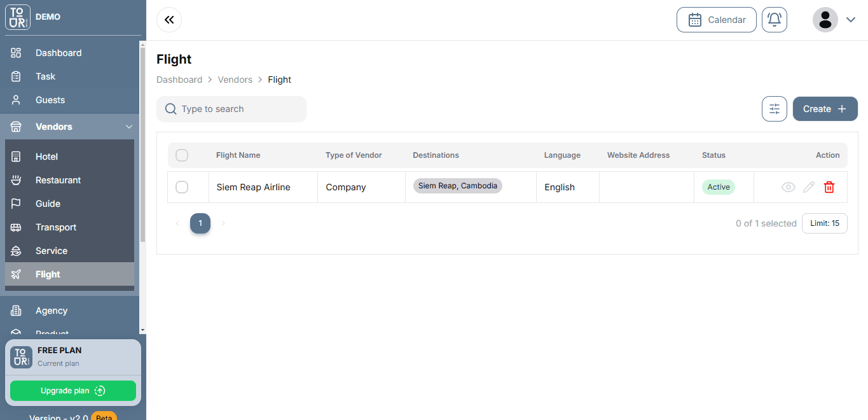Check the Siem Reap Airline row checkbox

click(181, 187)
